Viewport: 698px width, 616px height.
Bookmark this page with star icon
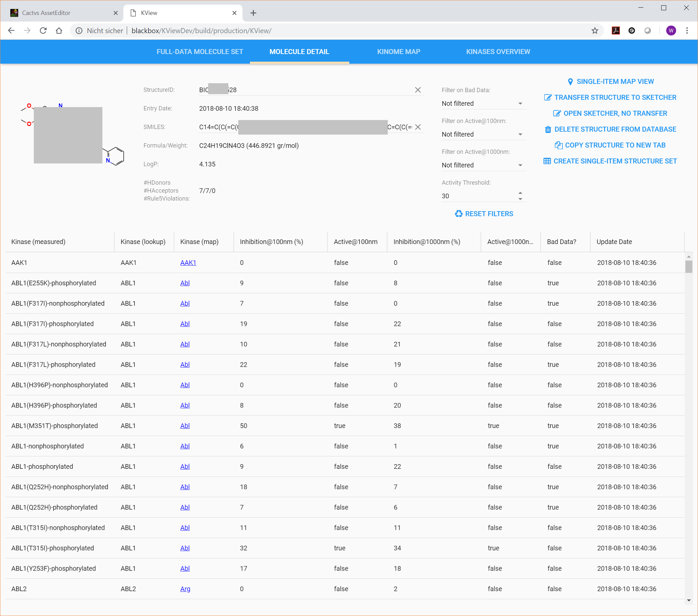click(x=595, y=31)
